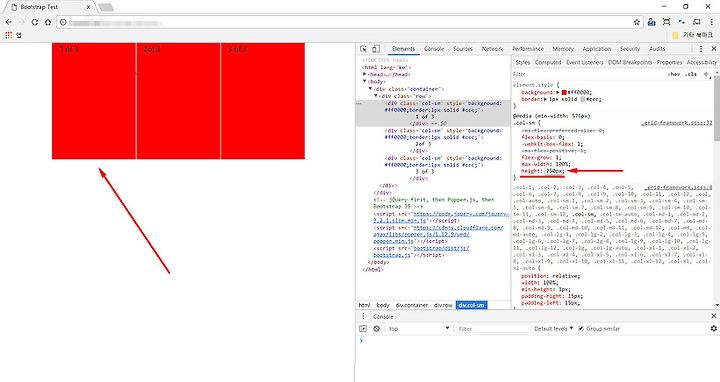Image resolution: width=720 pixels, height=382 pixels.
Task: Toggle the Group similar checkbox
Action: point(581,329)
